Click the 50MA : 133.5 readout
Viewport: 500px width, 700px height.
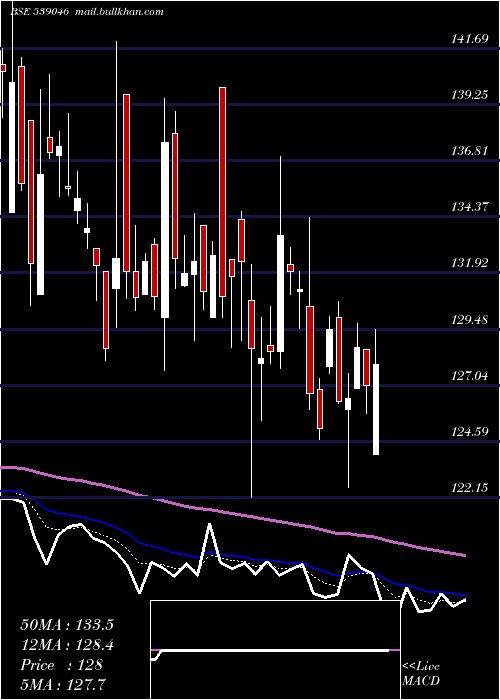[67, 625]
